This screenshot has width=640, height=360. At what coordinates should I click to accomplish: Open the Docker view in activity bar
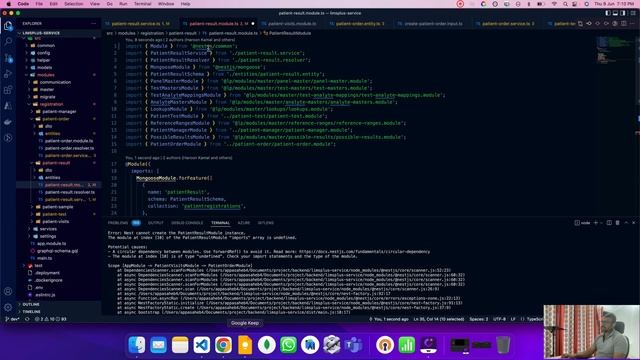pos(8,122)
